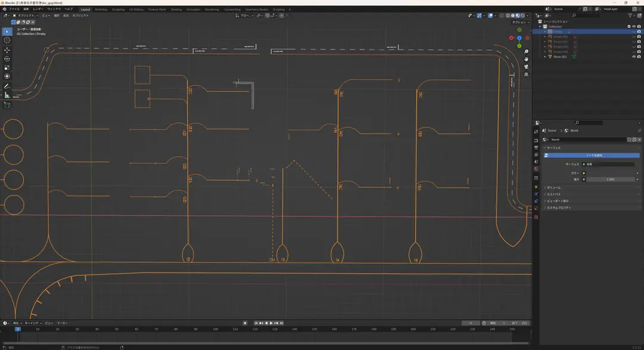Toggle X-ray mode in viewport header
This screenshot has height=350, width=644.
tap(501, 16)
